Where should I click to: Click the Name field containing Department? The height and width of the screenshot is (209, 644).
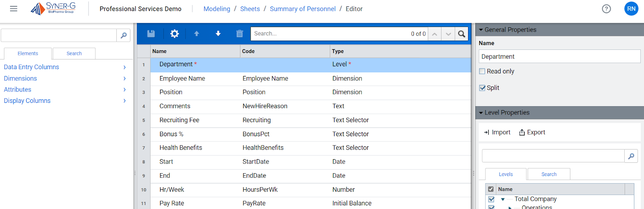559,57
